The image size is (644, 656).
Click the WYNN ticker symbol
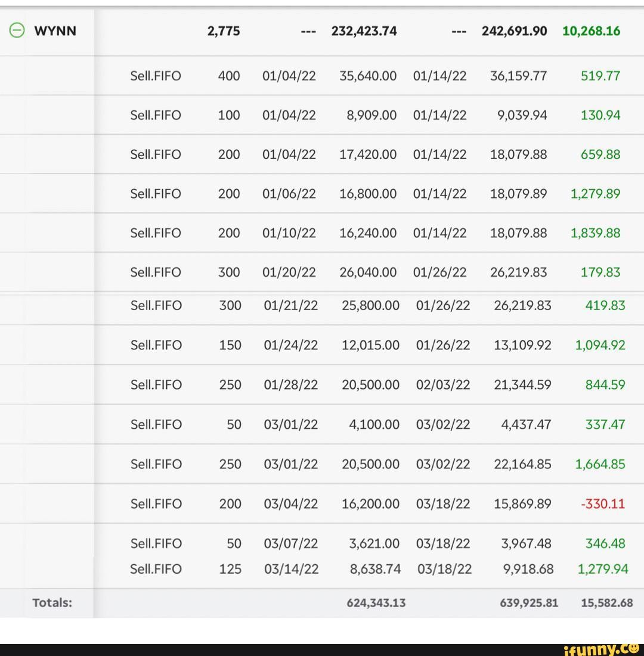pyautogui.click(x=55, y=31)
